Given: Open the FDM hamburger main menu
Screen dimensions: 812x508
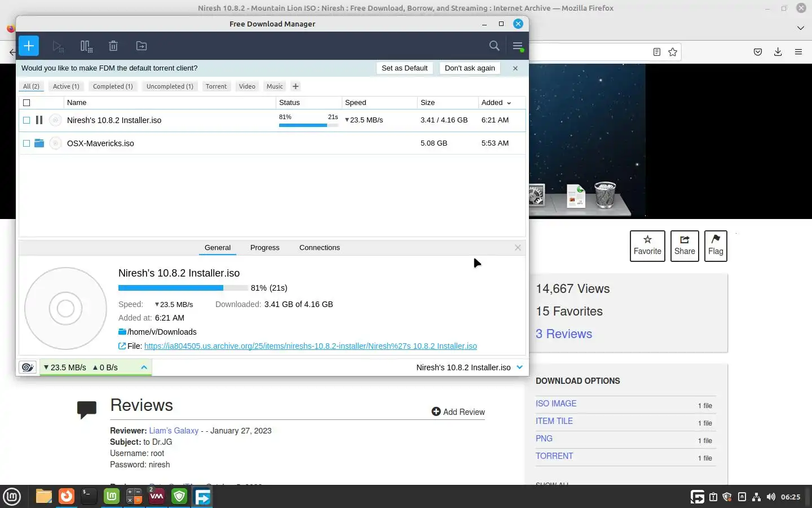Looking at the screenshot, I should [518, 46].
